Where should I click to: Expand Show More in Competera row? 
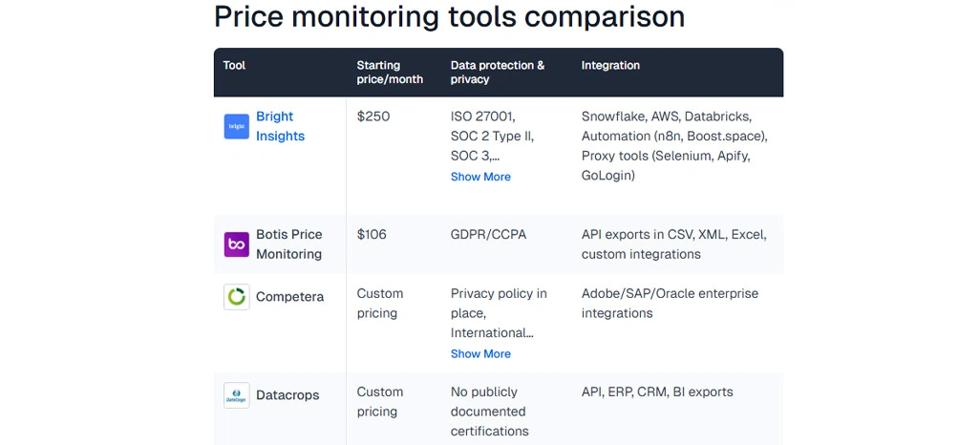tap(480, 353)
